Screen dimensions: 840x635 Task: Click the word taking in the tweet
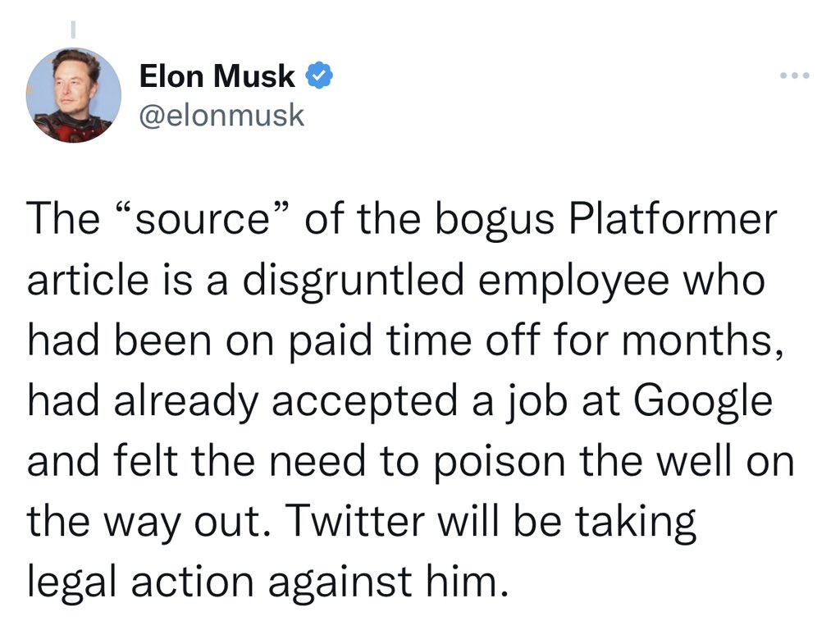[x=636, y=523]
